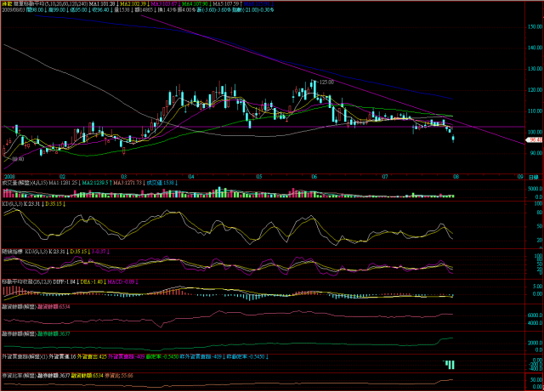This screenshot has height=392, width=544.
Task: Click the green 融券餘額:3637 value
Action: coord(54,334)
